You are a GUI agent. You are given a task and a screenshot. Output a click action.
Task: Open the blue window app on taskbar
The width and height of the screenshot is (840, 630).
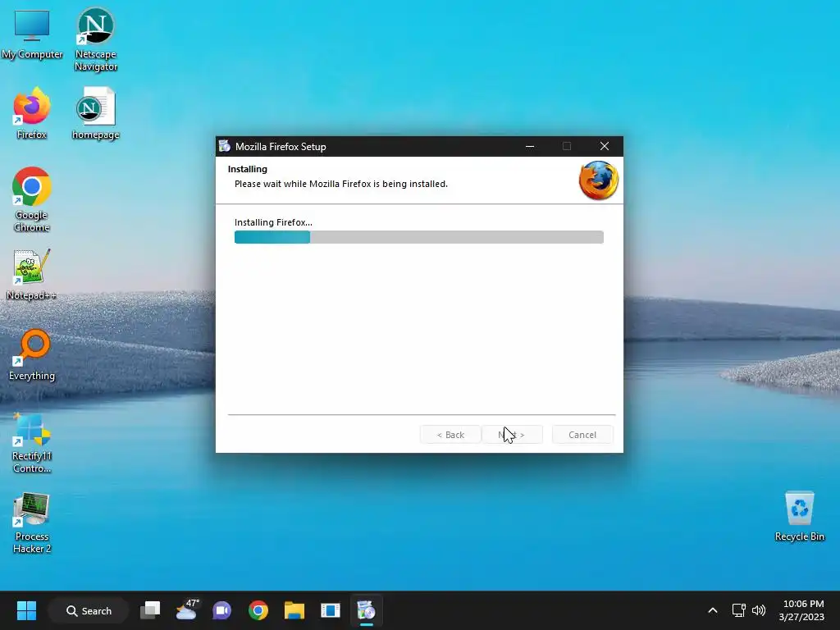click(330, 610)
